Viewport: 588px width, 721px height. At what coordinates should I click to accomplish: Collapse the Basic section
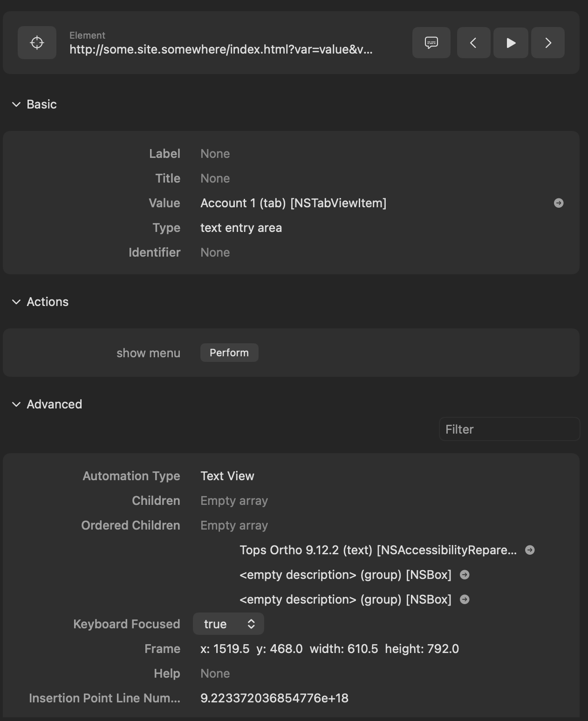point(16,104)
